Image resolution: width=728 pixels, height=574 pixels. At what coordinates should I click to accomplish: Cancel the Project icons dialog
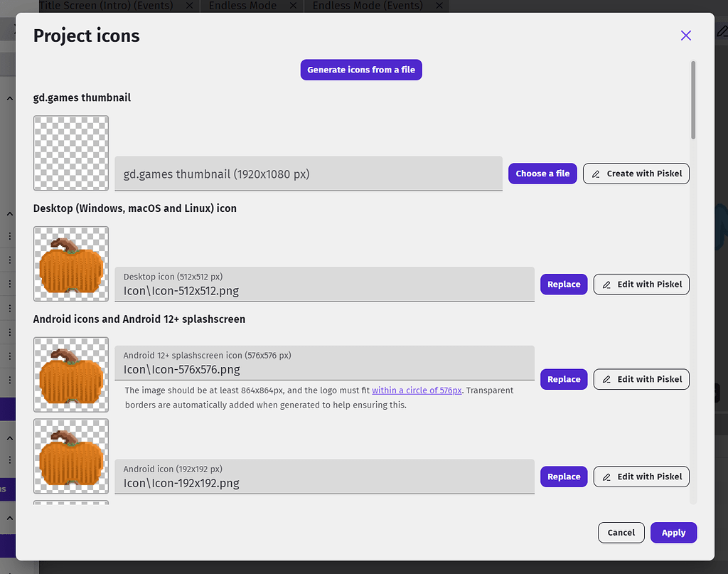pos(621,532)
